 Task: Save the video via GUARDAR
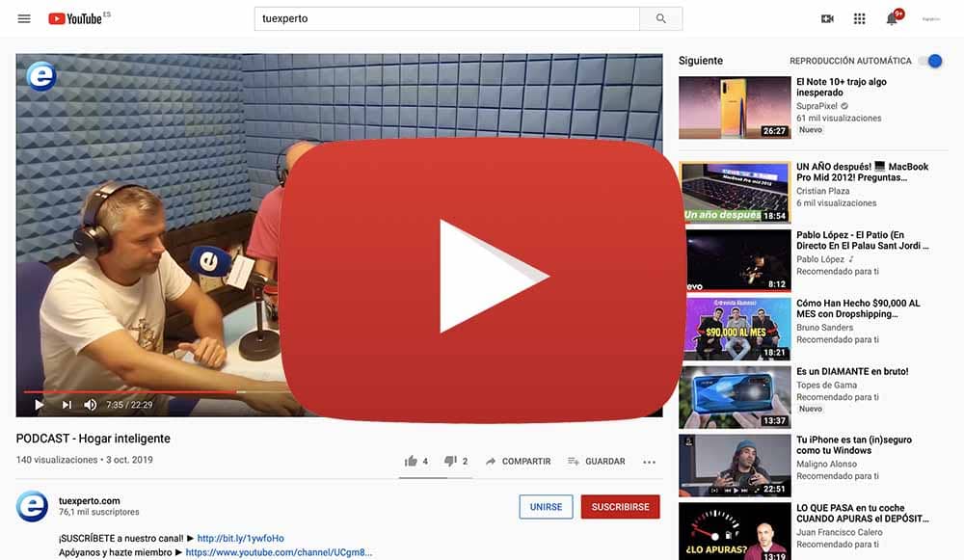coord(597,461)
